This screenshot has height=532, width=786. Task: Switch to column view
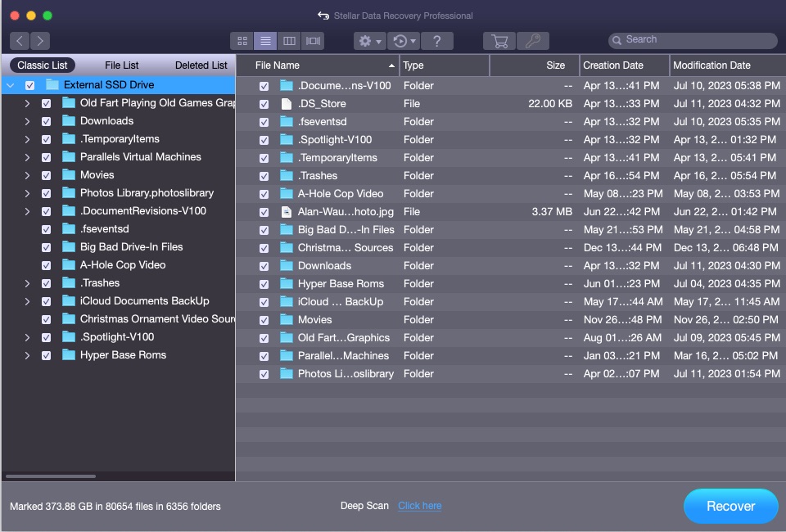click(x=289, y=41)
